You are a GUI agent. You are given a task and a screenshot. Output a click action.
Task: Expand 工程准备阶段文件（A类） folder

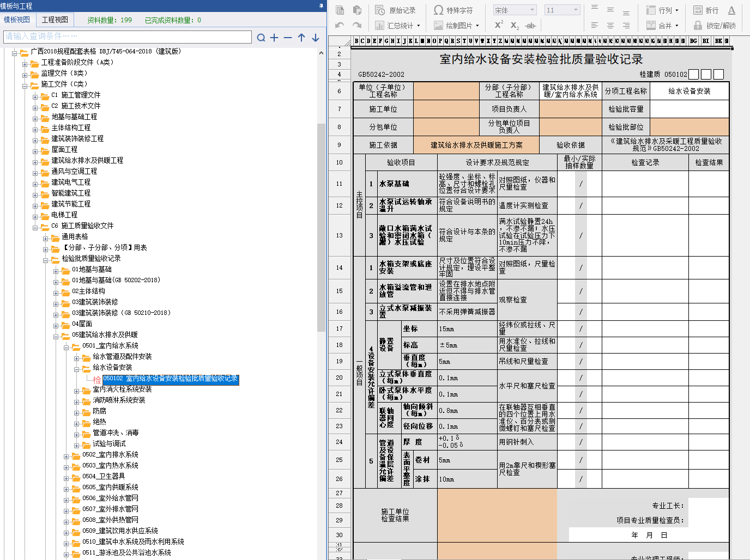pos(25,64)
